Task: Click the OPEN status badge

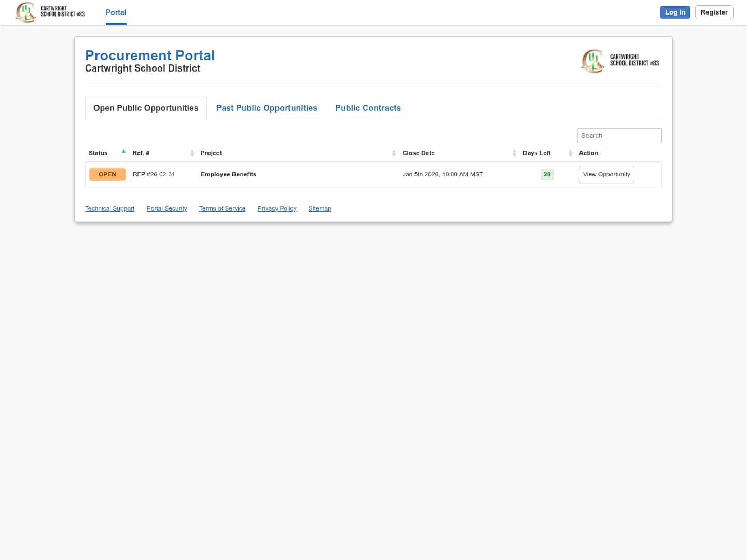Action: (107, 174)
